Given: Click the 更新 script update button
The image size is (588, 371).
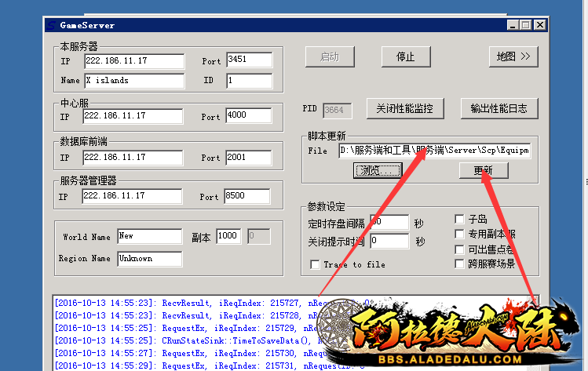Looking at the screenshot, I should (x=484, y=170).
